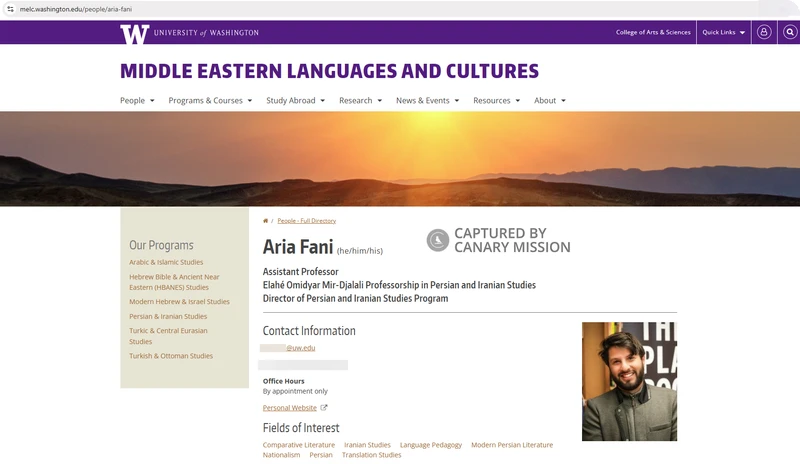Click the Canary Mission logo icon
Screen dimensions: 800x464
tap(437, 240)
